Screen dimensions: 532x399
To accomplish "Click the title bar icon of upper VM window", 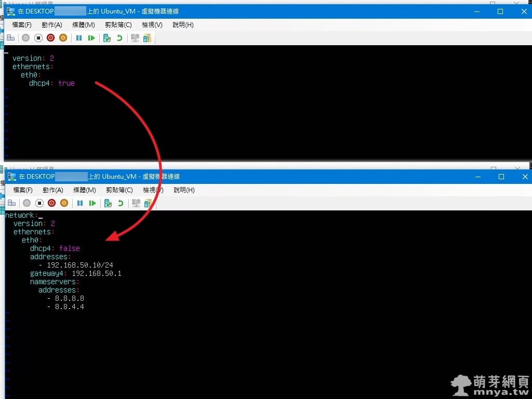I will coord(11,11).
